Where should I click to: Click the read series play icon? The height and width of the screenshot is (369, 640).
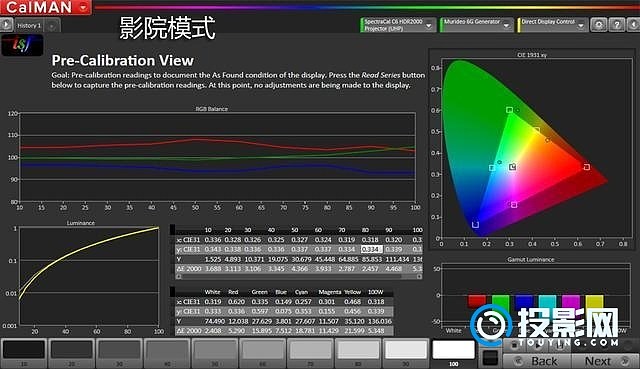point(538,346)
